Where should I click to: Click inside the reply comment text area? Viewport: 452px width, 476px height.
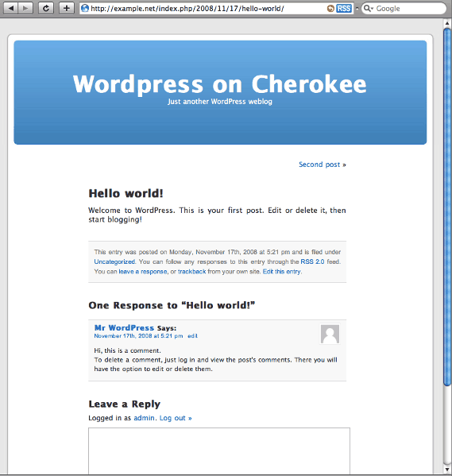(219, 451)
